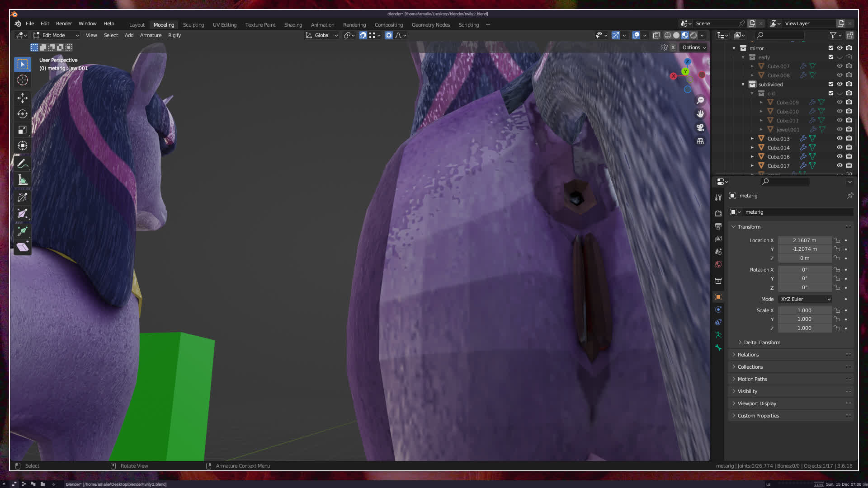This screenshot has width=868, height=488.
Task: Click the Annotate tool
Action: click(23, 164)
